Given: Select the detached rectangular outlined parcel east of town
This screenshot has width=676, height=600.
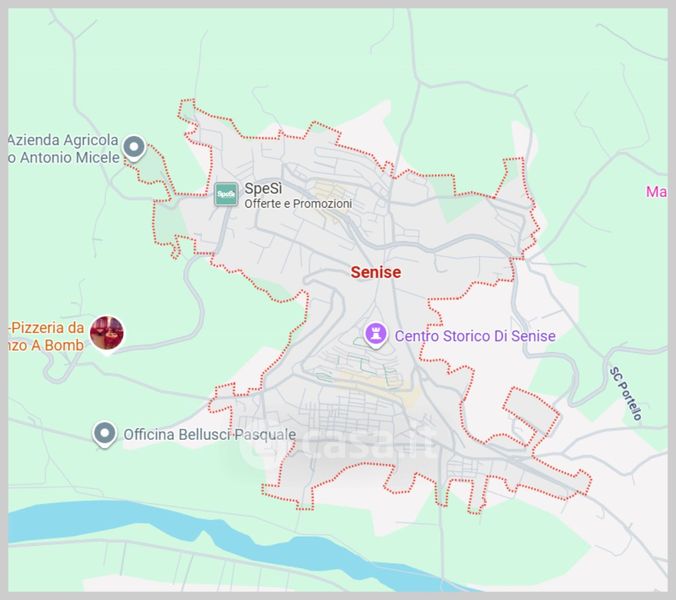Looking at the screenshot, I should (x=531, y=412).
